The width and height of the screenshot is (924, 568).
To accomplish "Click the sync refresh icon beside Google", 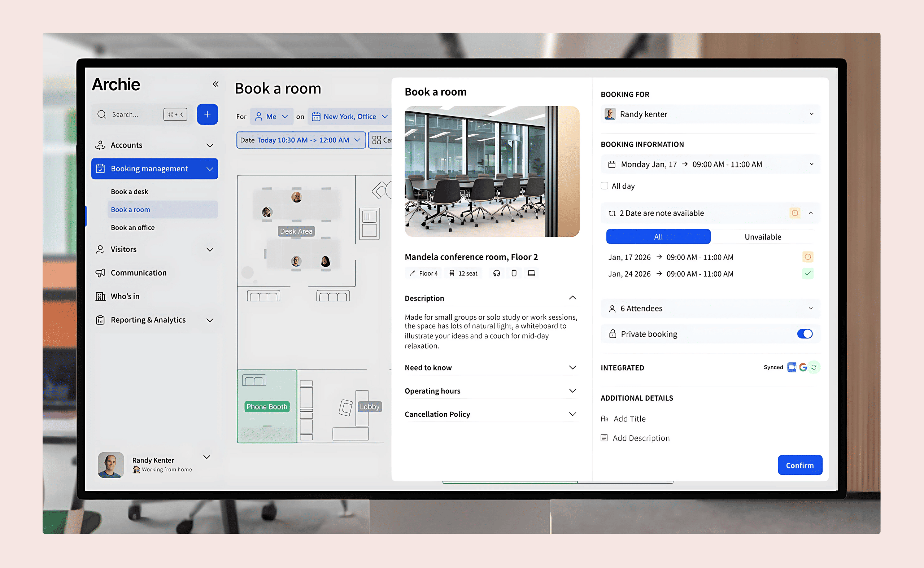I will point(814,367).
